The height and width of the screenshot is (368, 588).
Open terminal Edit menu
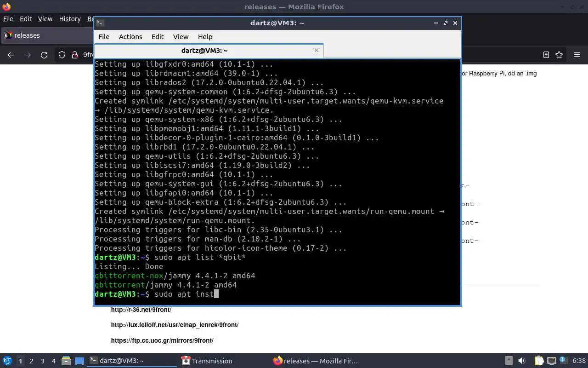click(158, 36)
